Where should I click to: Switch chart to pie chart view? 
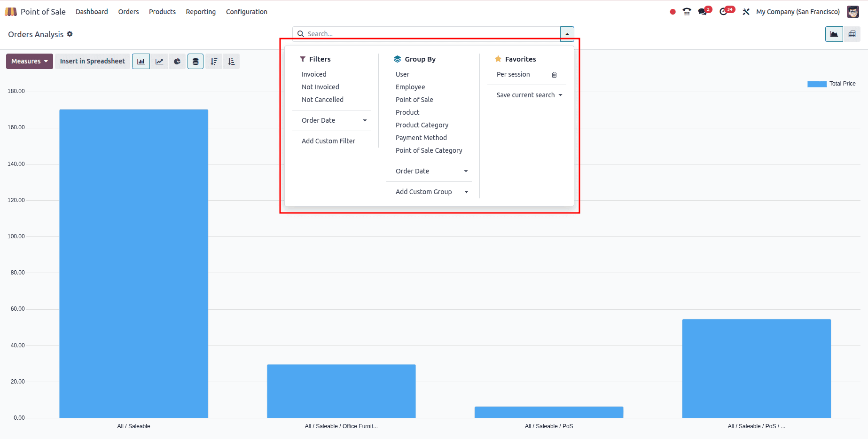177,61
